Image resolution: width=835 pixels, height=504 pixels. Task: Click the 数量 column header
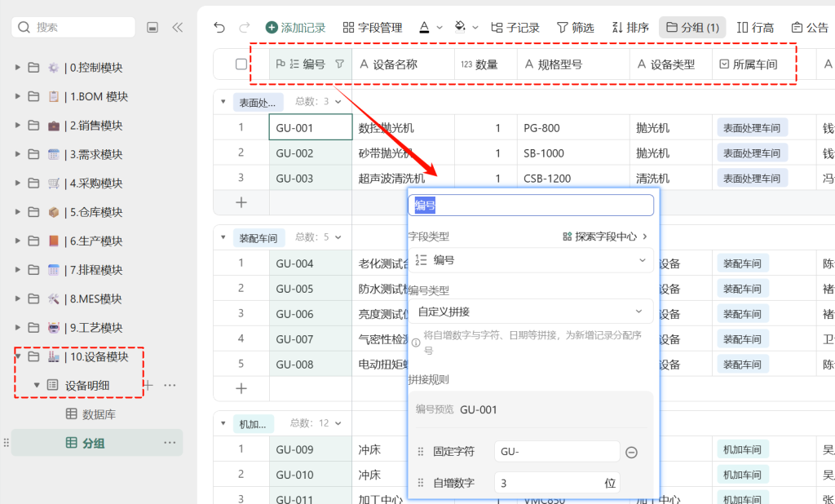(486, 64)
